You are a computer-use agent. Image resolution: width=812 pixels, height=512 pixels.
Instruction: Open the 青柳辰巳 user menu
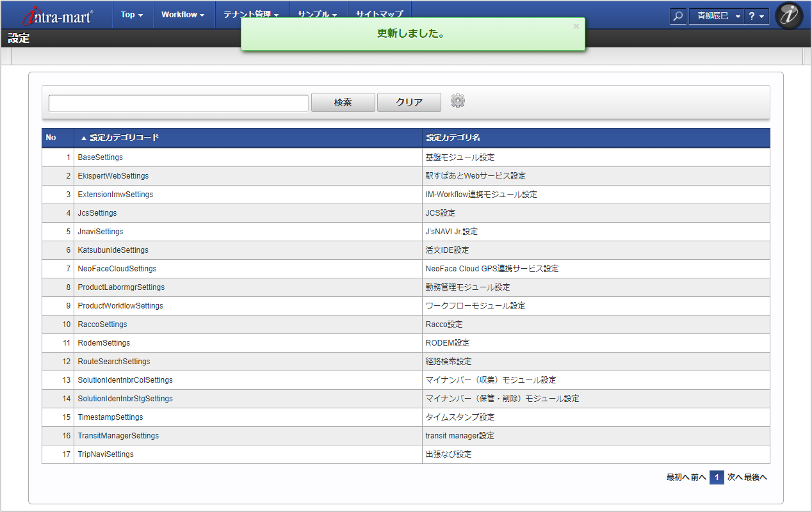[716, 16]
